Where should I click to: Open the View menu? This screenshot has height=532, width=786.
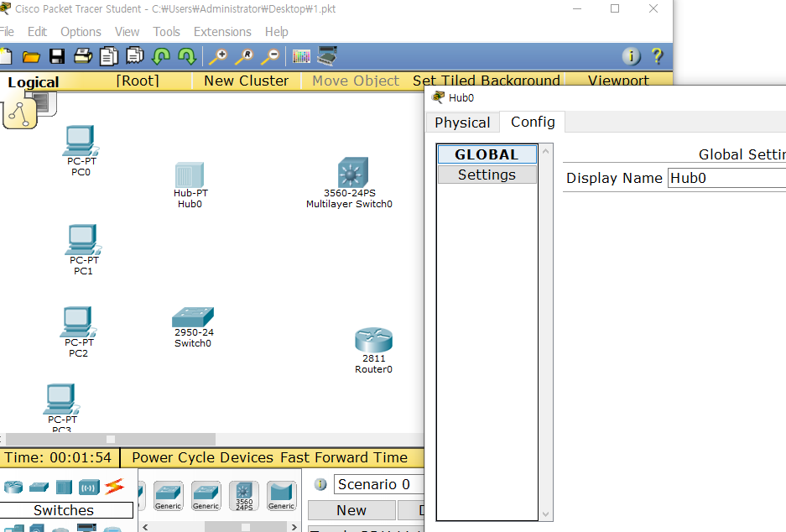[127, 32]
